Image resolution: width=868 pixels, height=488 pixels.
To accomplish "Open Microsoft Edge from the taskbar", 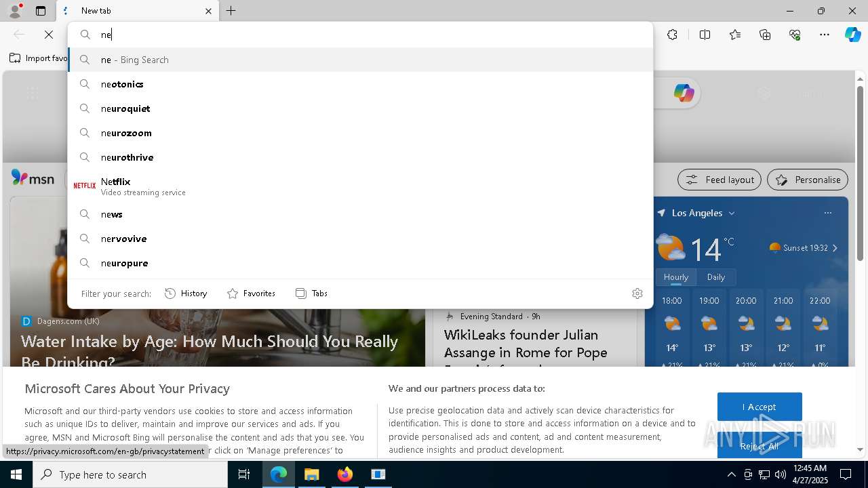I will (279, 474).
